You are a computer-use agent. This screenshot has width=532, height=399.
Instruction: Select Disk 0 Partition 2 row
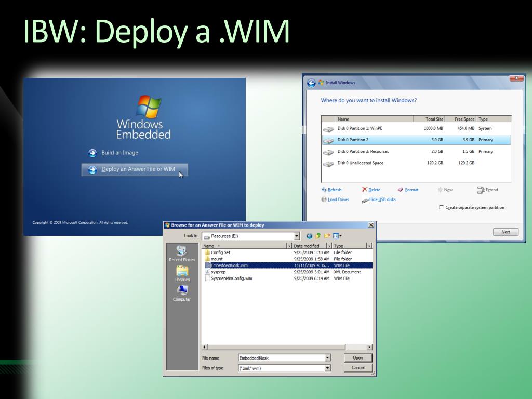pyautogui.click(x=416, y=140)
